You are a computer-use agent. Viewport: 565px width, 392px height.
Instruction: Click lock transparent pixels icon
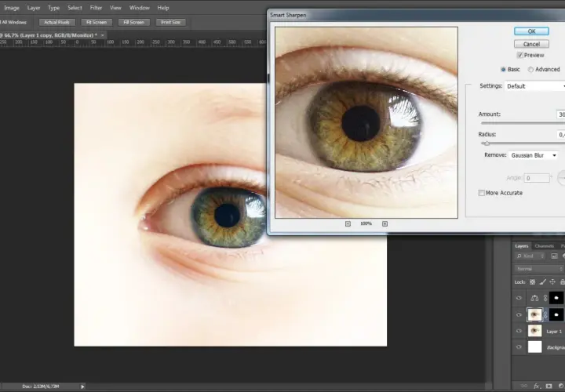pyautogui.click(x=532, y=282)
